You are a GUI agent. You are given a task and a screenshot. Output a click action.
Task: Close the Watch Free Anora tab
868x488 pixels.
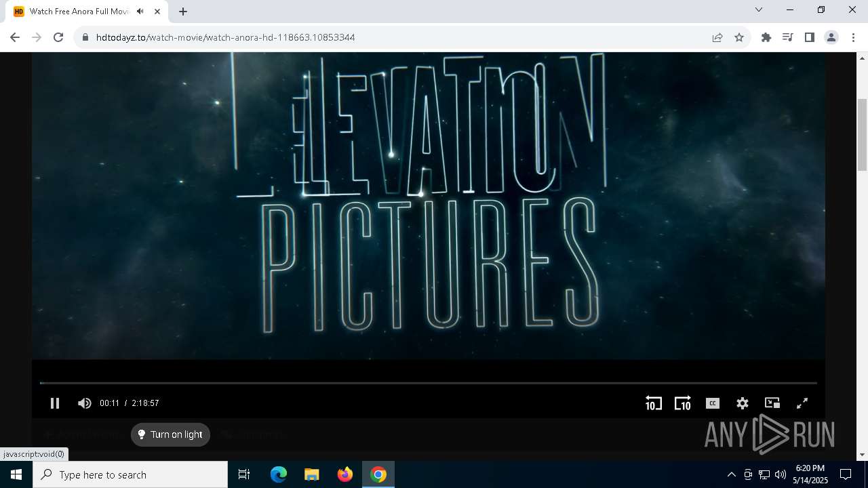pos(157,12)
